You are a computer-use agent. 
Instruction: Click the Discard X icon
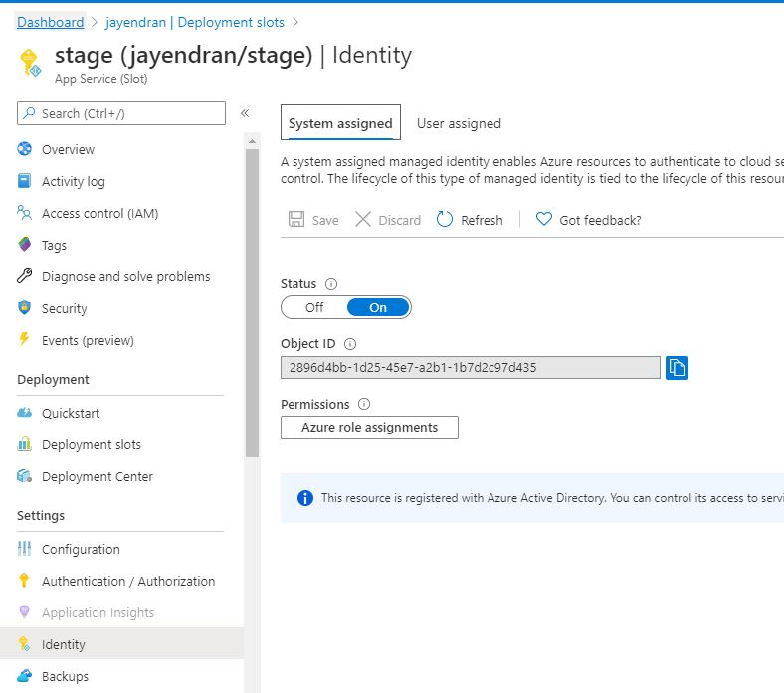(x=362, y=219)
